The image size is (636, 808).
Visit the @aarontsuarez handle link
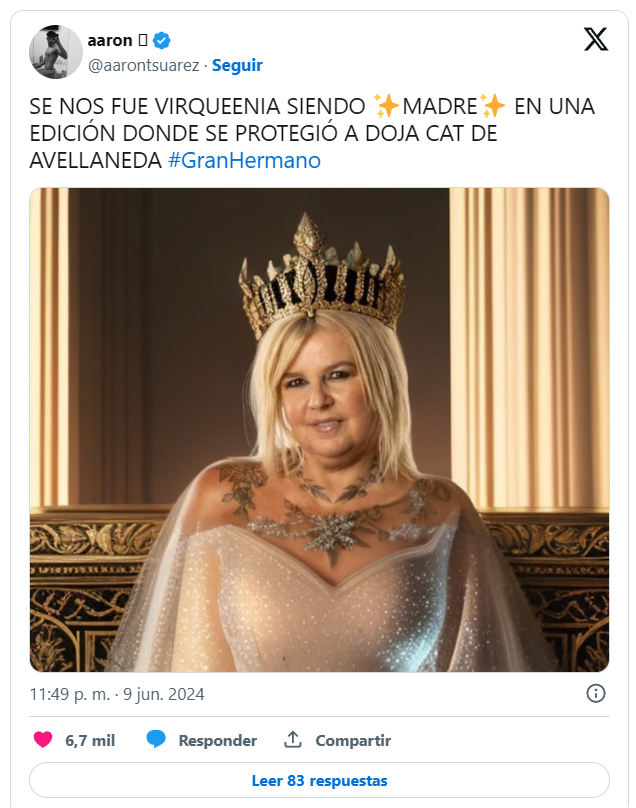pyautogui.click(x=143, y=65)
